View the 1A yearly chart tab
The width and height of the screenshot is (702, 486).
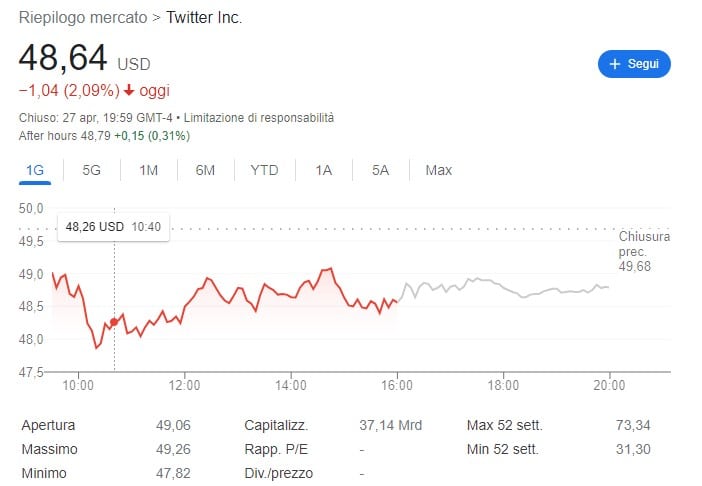[x=323, y=170]
